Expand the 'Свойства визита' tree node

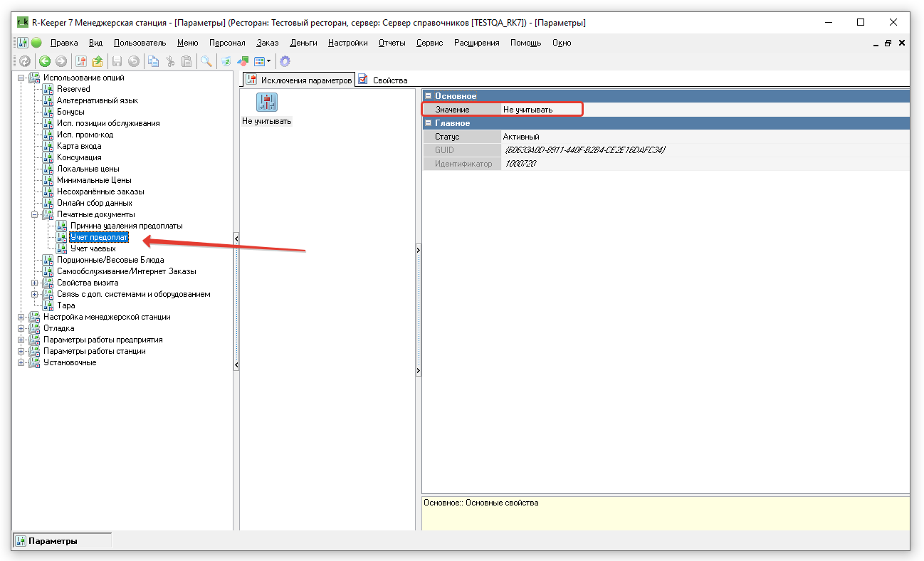[x=34, y=283]
